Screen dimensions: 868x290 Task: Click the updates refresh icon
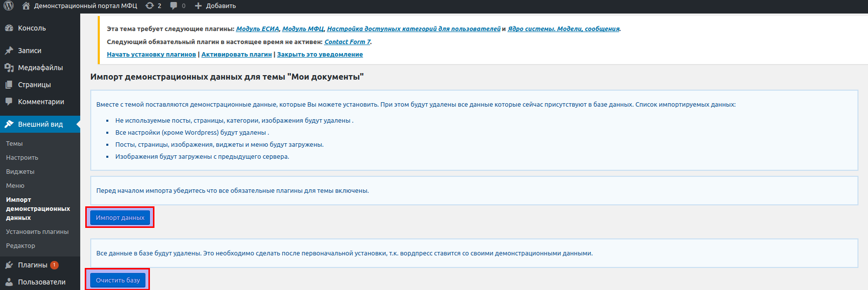[149, 6]
